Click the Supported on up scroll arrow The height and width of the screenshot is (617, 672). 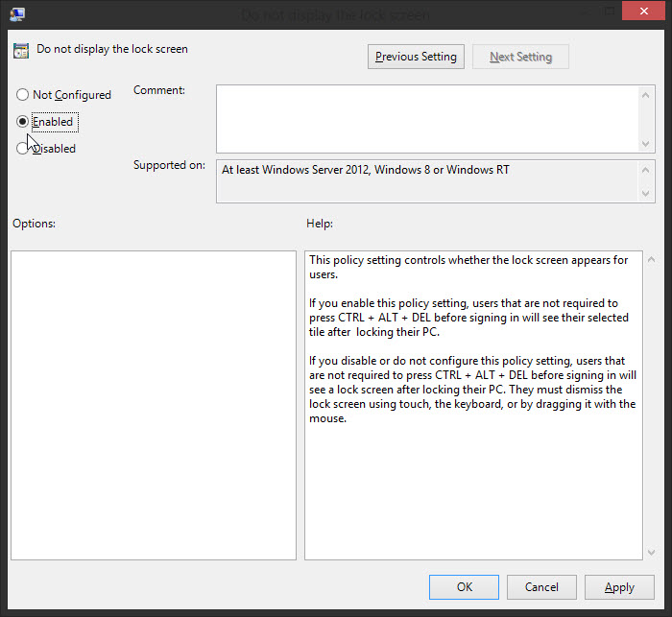[x=646, y=170]
